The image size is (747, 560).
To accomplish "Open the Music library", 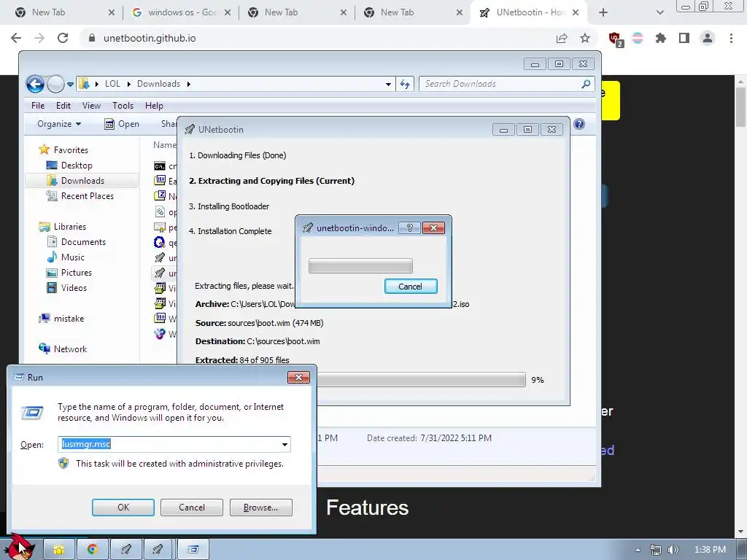I will [x=66, y=257].
